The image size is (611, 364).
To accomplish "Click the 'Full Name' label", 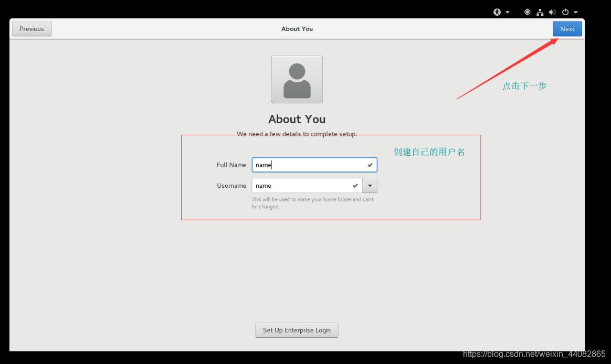I will (x=231, y=165).
